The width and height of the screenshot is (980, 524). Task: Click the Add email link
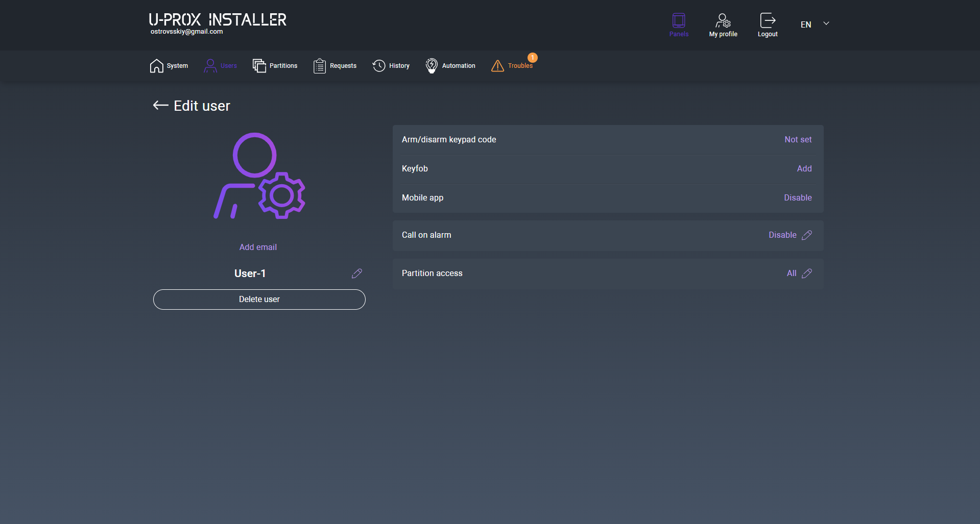pyautogui.click(x=258, y=247)
